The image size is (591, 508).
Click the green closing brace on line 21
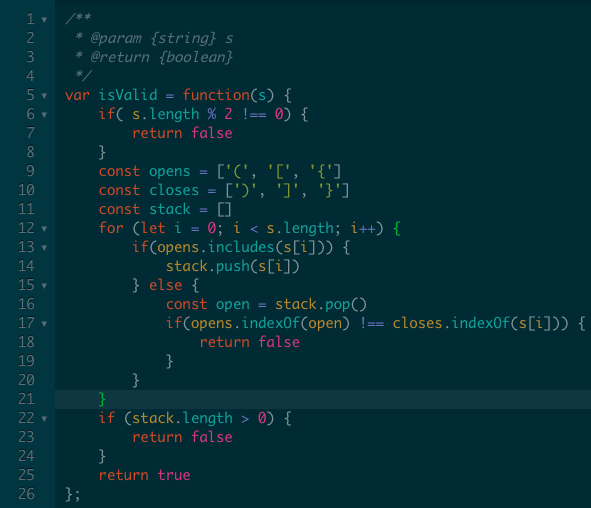[102, 399]
